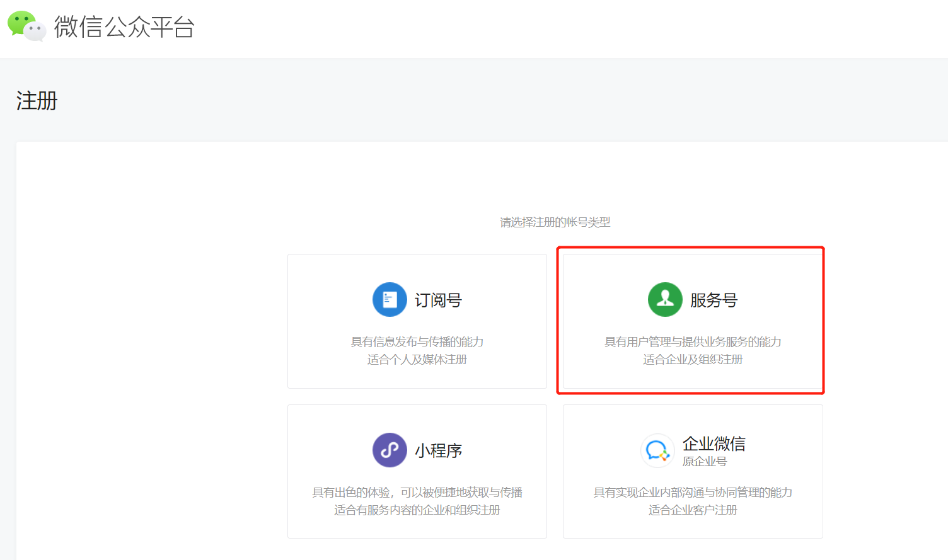Click the 原企业号 subtitle text
The width and height of the screenshot is (948, 560).
click(704, 462)
